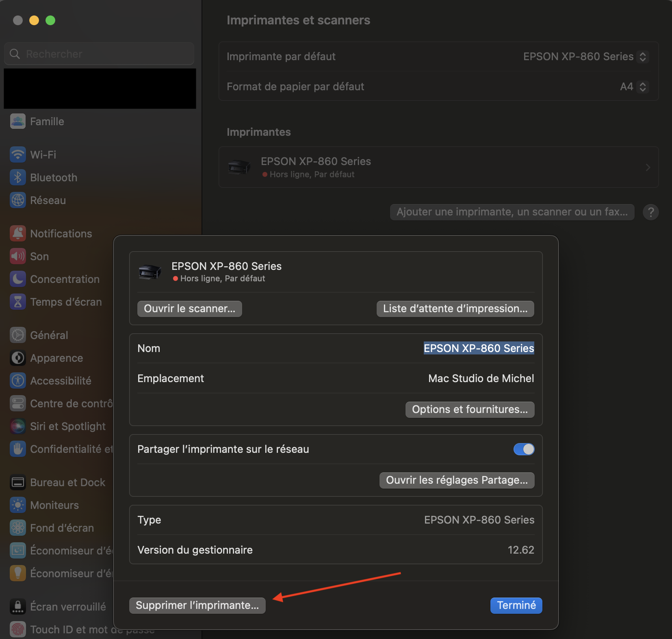Image resolution: width=672 pixels, height=639 pixels.
Task: Click the Écran verrouillé lock icon
Action: click(17, 607)
